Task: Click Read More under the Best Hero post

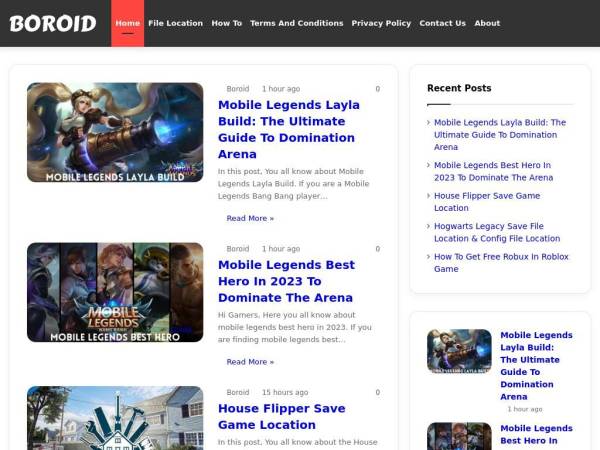Action: pyautogui.click(x=250, y=362)
